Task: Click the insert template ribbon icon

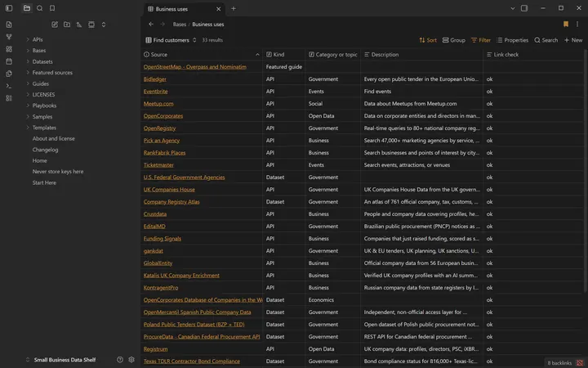Action: click(x=9, y=74)
